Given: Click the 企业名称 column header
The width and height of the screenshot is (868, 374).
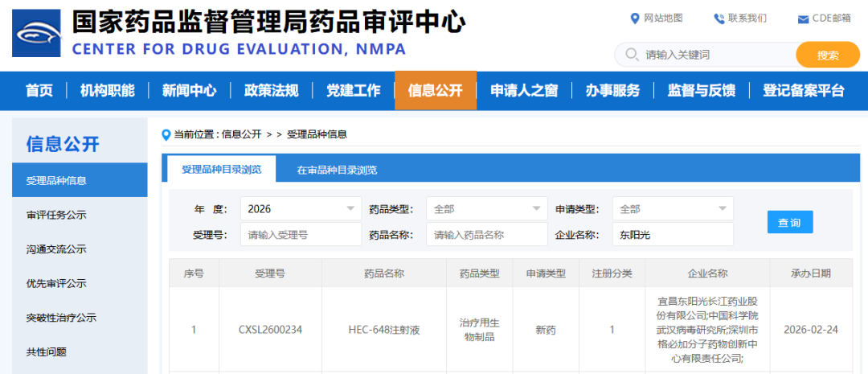Looking at the screenshot, I should pyautogui.click(x=707, y=273).
